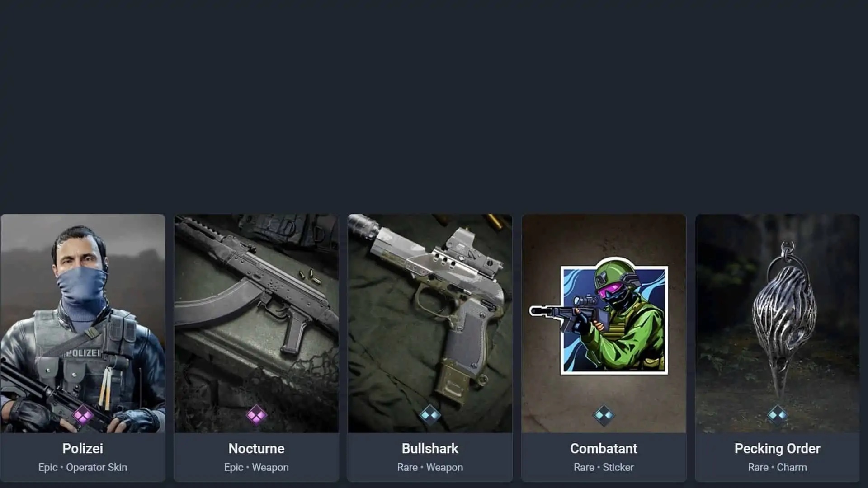Click the Polizei title text
This screenshot has width=868, height=488.
[x=83, y=448]
